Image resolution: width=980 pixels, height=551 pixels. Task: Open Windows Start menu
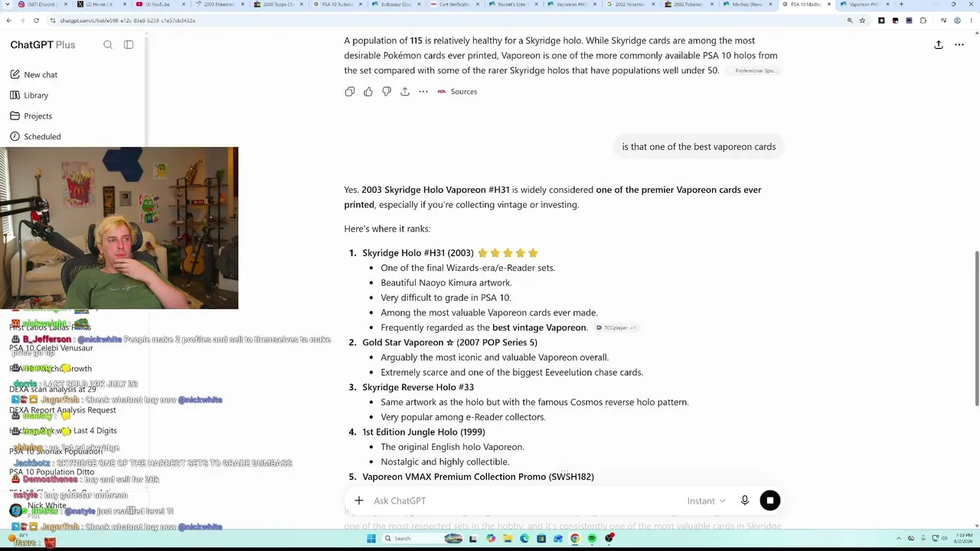click(x=371, y=539)
